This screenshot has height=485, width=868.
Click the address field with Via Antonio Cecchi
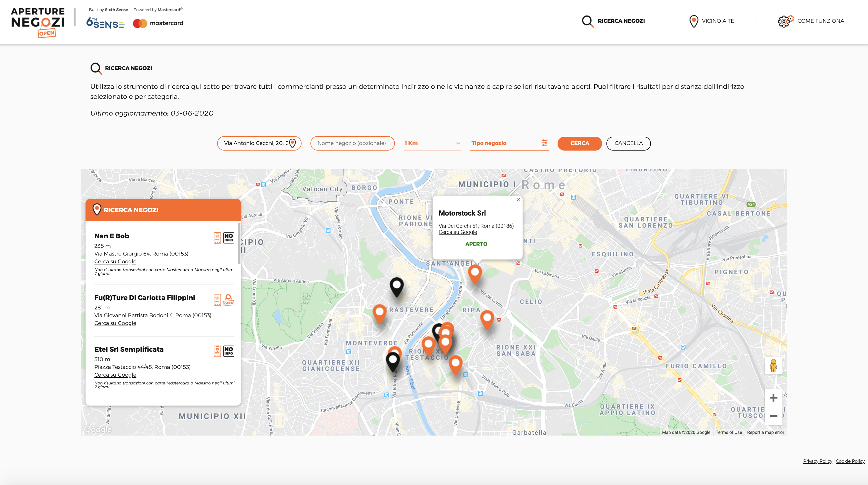[259, 143]
